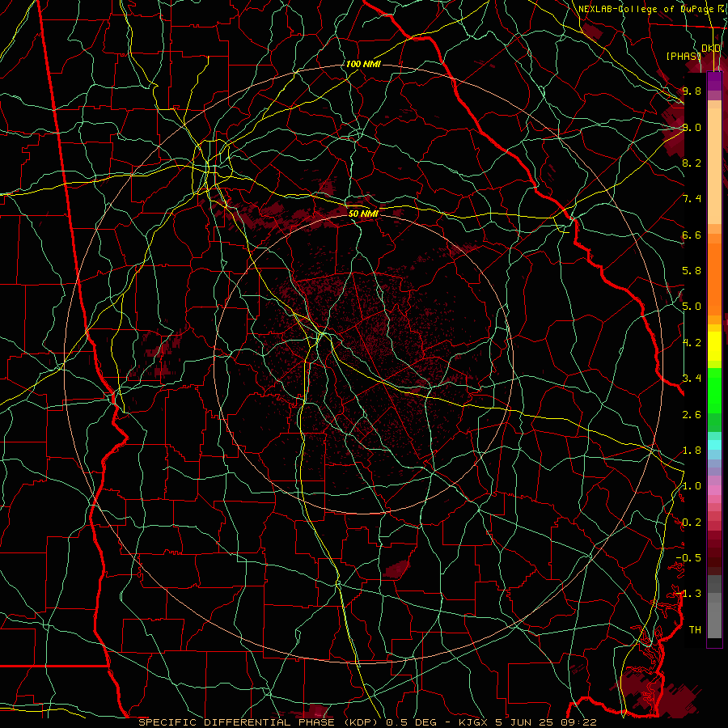Pick the bright yellow band of color scale

(x=714, y=346)
